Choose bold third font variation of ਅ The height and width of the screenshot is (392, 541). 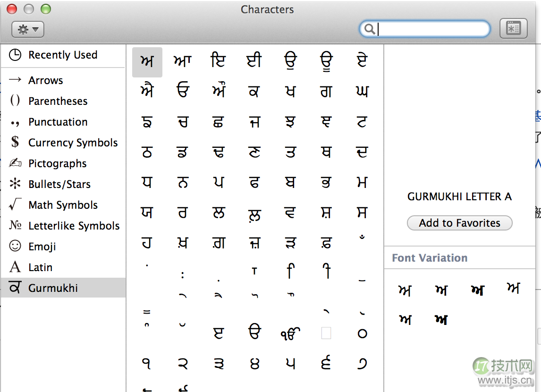(478, 290)
